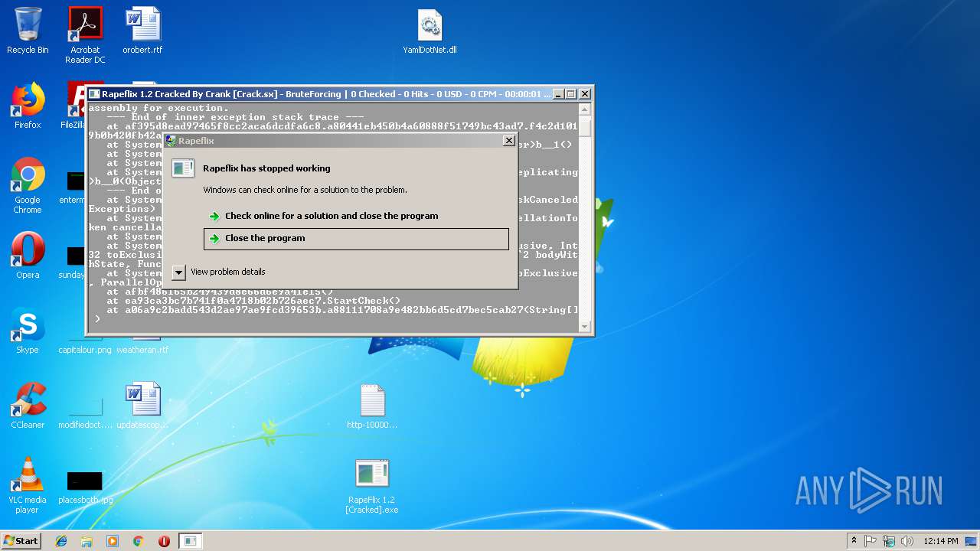Launch Firefox from the desktop
The height and width of the screenshot is (551, 980).
point(28,106)
